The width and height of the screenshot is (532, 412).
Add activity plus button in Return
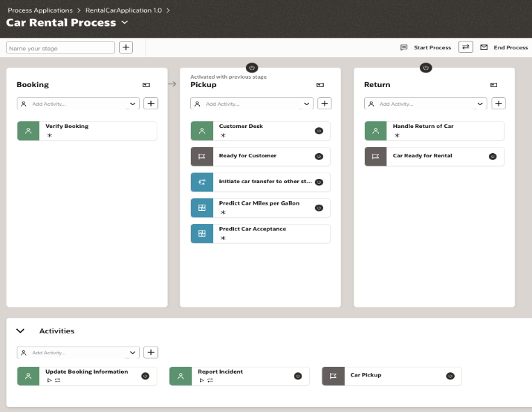click(499, 104)
